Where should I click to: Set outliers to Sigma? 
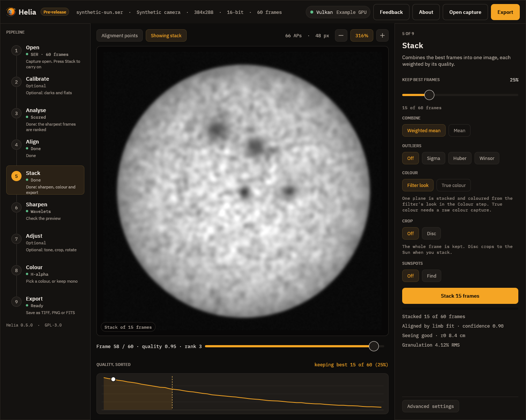click(433, 158)
